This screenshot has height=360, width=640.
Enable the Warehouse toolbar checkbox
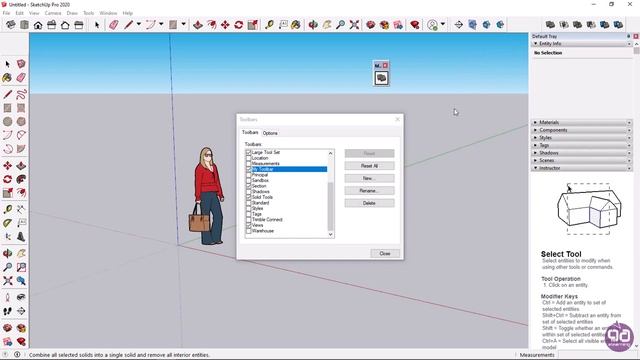(249, 231)
